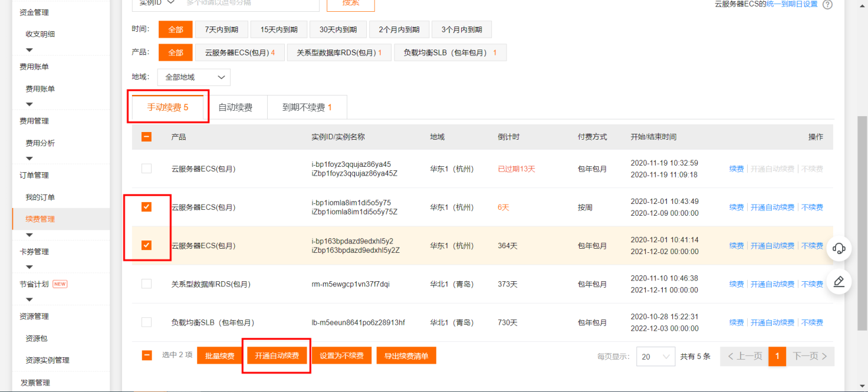This screenshot has height=392, width=868.
Task: Filter product by 关系型数据库RDS(包月)
Action: pos(339,52)
